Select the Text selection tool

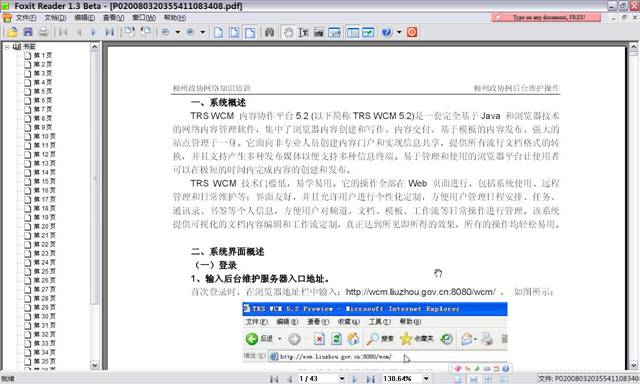[303, 32]
